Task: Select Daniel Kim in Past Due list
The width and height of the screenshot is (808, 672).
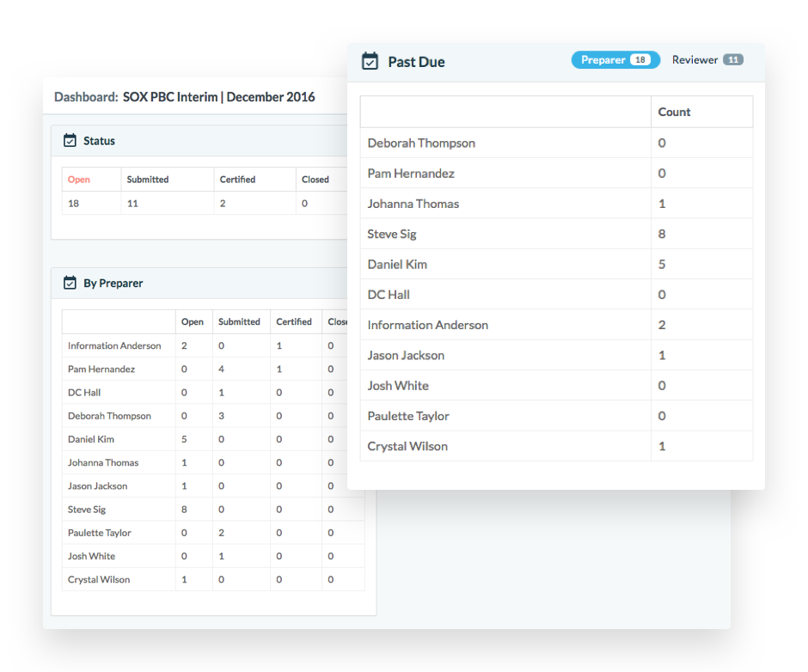Action: pos(397,265)
